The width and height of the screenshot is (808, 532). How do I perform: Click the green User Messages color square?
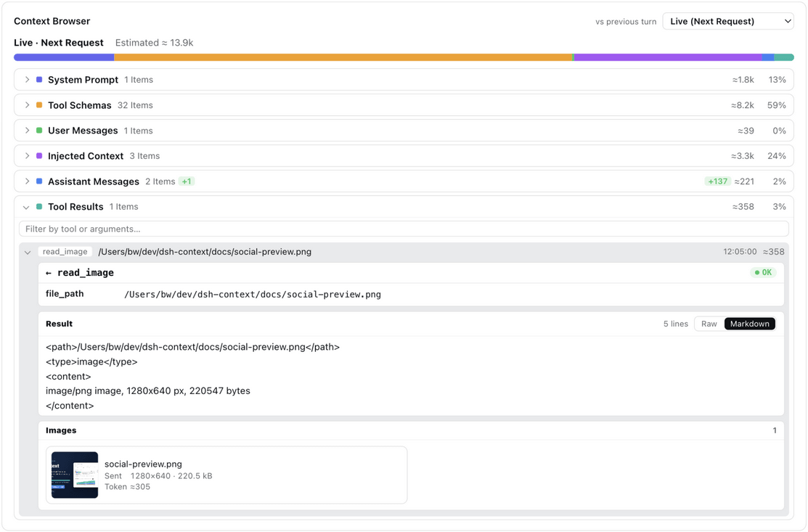pyautogui.click(x=39, y=131)
